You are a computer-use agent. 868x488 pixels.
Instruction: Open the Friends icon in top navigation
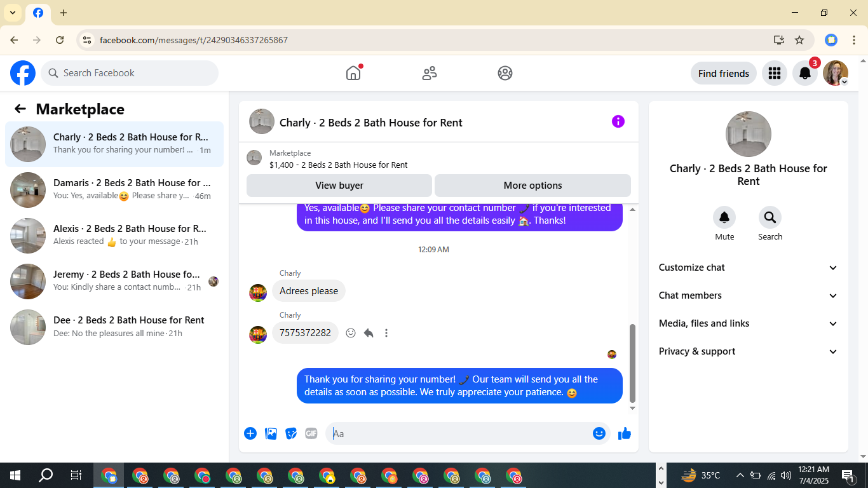[430, 73]
